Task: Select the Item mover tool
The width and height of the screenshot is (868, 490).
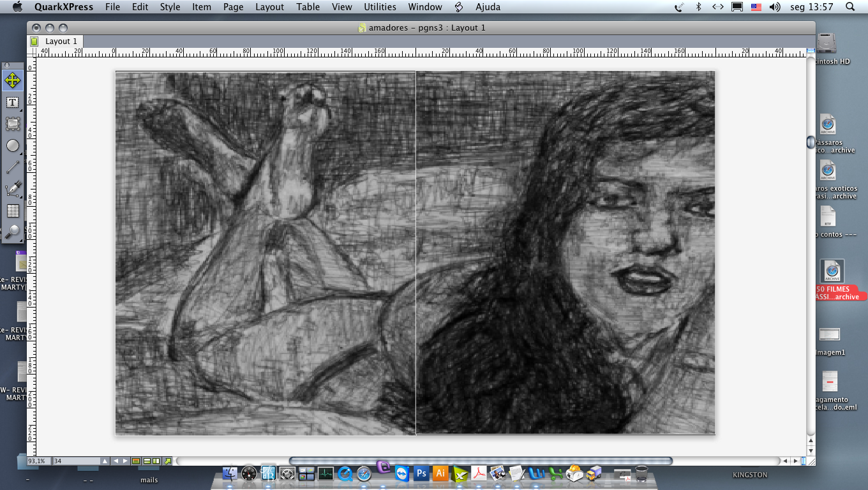Action: [13, 80]
